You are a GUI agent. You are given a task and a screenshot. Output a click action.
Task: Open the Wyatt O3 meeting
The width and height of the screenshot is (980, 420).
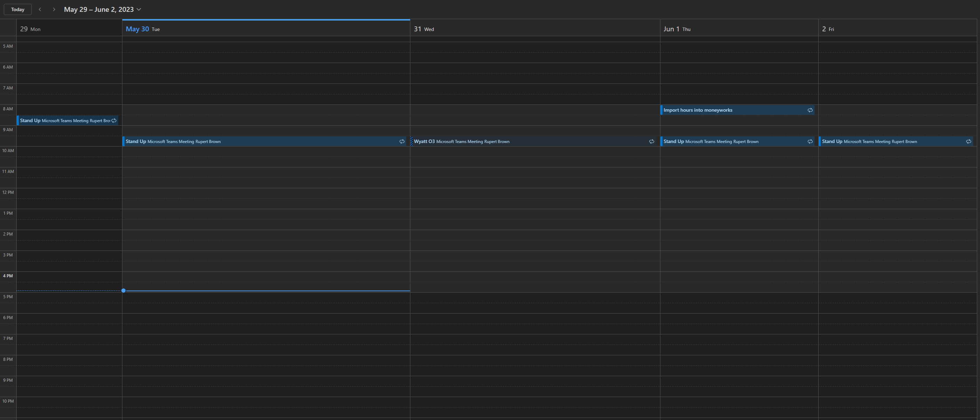[x=495, y=141]
